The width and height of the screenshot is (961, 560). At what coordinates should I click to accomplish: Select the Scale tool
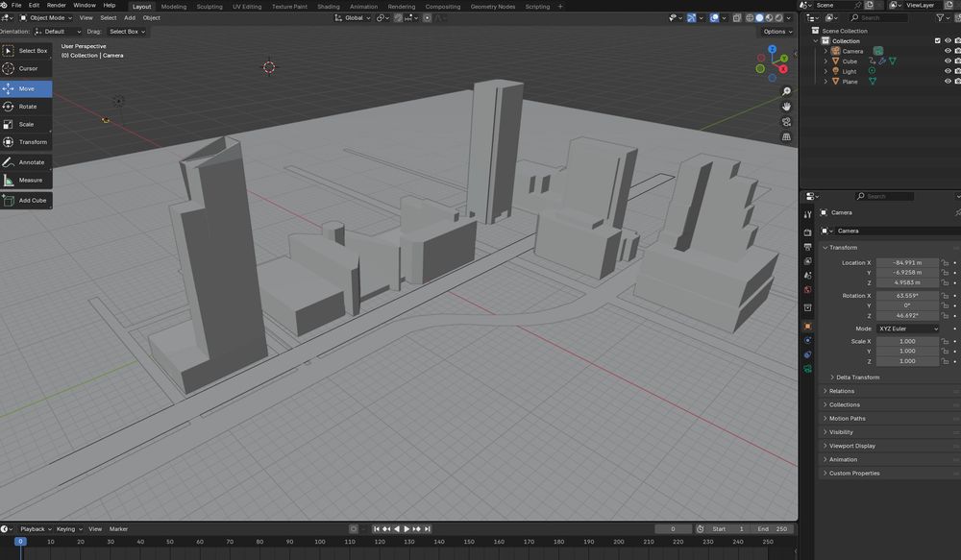(26, 124)
